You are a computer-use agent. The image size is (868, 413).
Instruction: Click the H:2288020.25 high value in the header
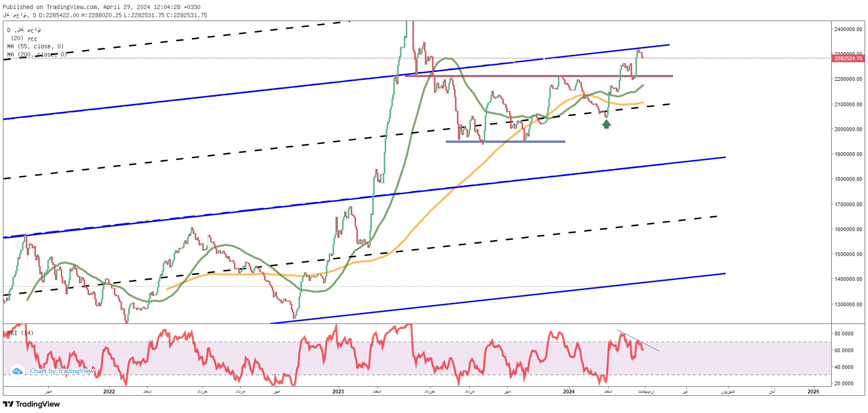[102, 15]
